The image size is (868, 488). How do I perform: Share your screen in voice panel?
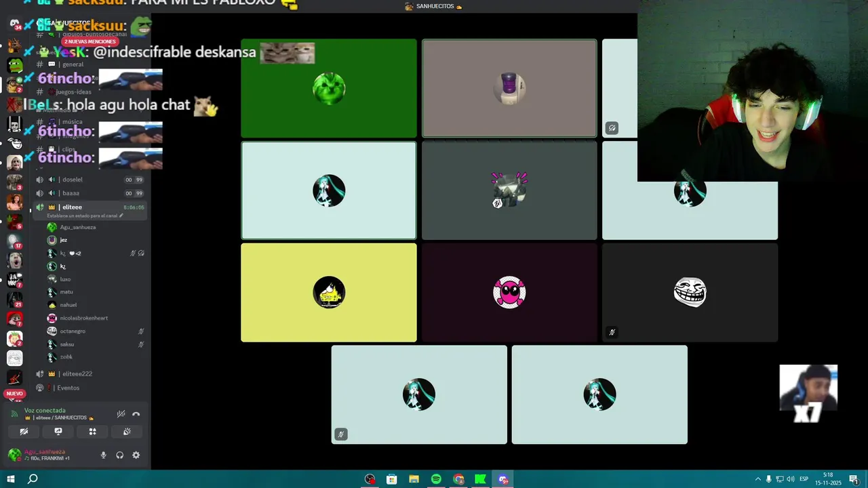(x=58, y=432)
